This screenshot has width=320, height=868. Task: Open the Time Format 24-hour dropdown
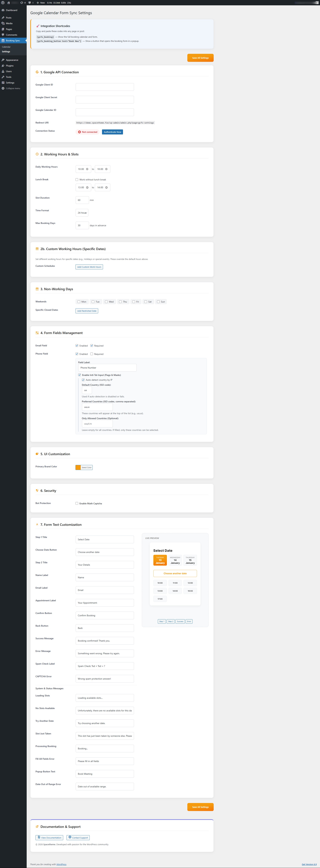82,213
